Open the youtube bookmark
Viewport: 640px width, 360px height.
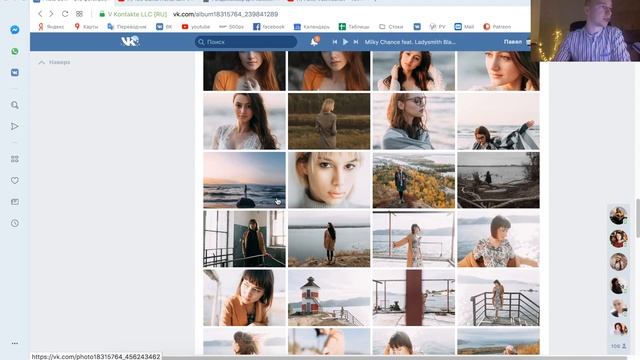pyautogui.click(x=196, y=27)
